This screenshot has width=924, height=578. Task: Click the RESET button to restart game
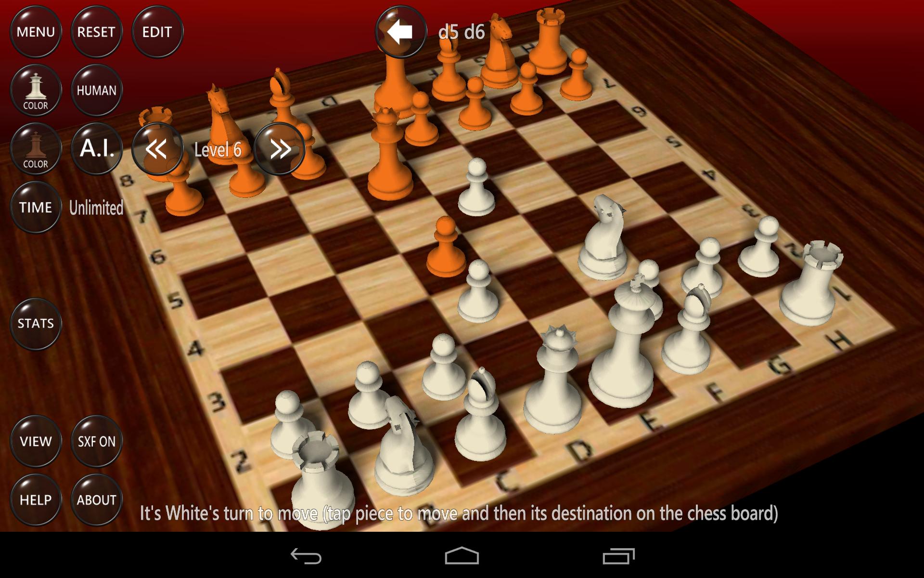(x=96, y=30)
